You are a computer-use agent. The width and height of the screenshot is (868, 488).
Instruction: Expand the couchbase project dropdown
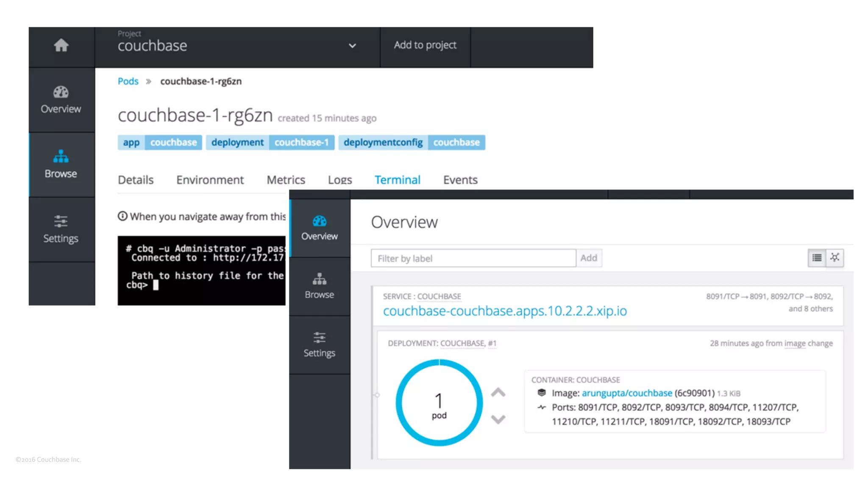[x=352, y=46]
